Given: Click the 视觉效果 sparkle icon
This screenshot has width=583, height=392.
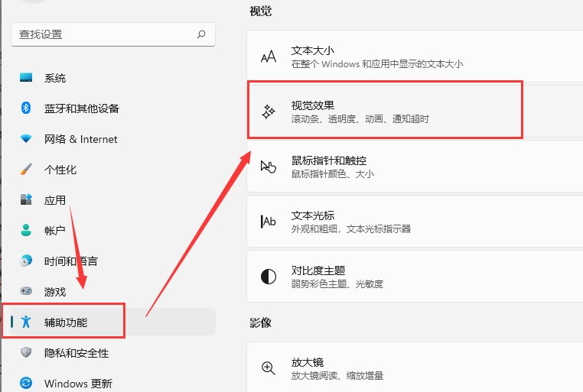Looking at the screenshot, I should pyautogui.click(x=269, y=112).
